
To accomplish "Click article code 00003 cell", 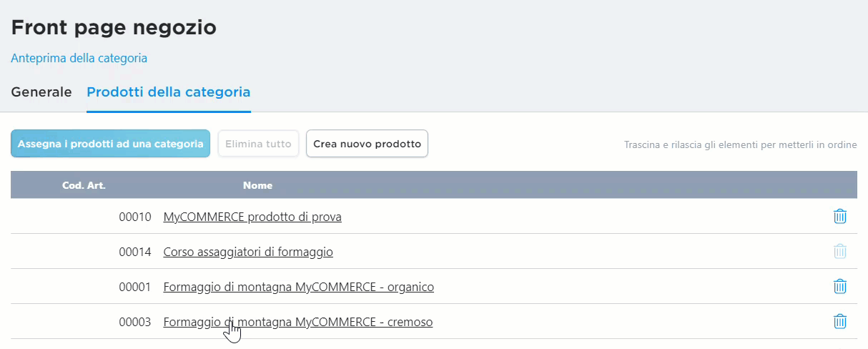I will [x=134, y=322].
